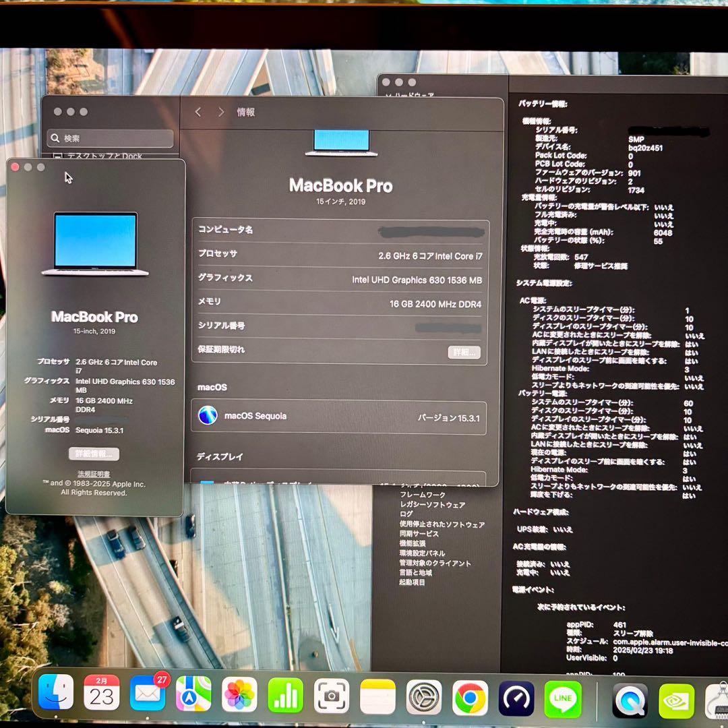Select 使用停止されたソフトウェア in sidebar
This screenshot has width=728, height=728.
(442, 524)
